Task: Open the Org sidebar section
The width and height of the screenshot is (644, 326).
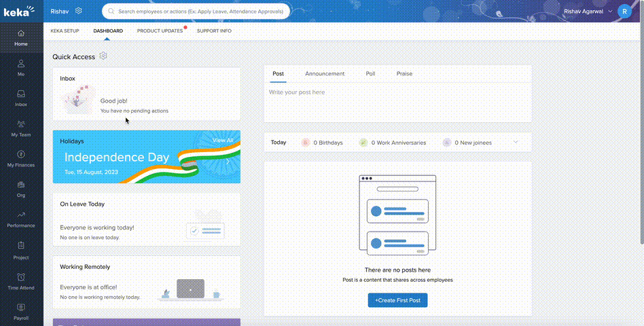Action: 21,188
